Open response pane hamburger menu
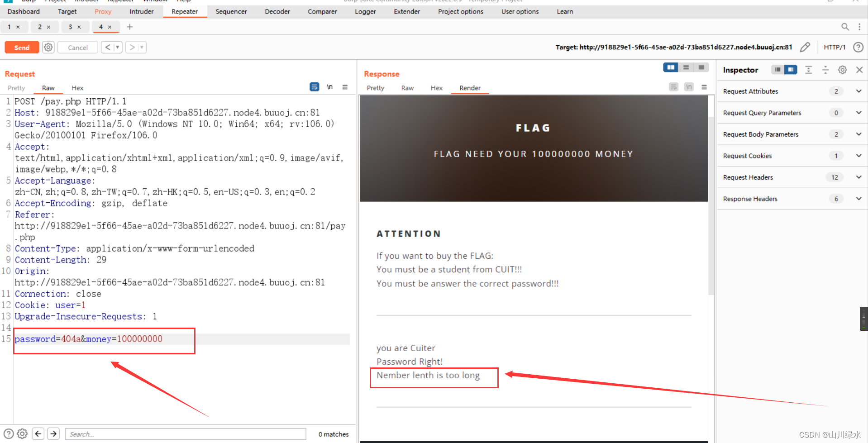 tap(704, 87)
